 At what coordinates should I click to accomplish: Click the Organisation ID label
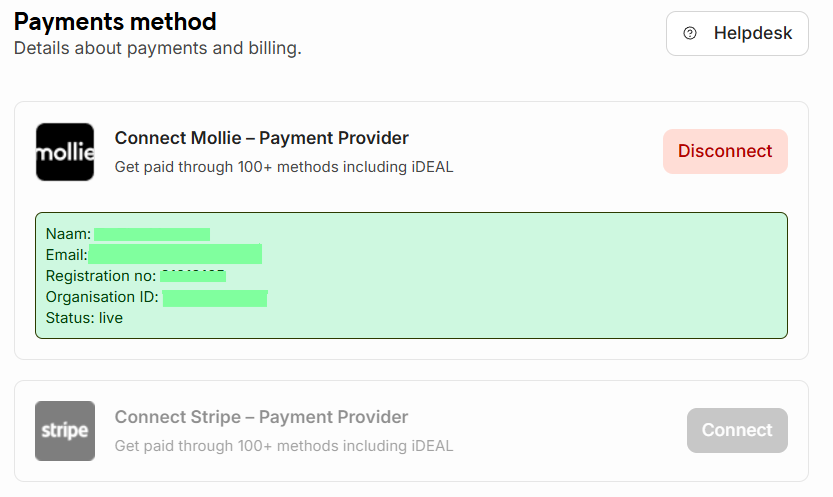coord(102,297)
